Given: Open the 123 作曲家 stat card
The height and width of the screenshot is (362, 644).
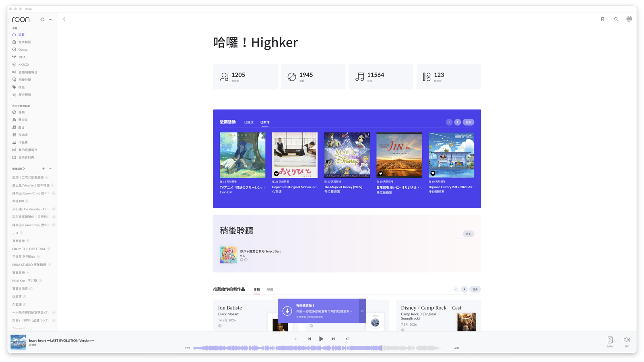Looking at the screenshot, I should click(449, 77).
